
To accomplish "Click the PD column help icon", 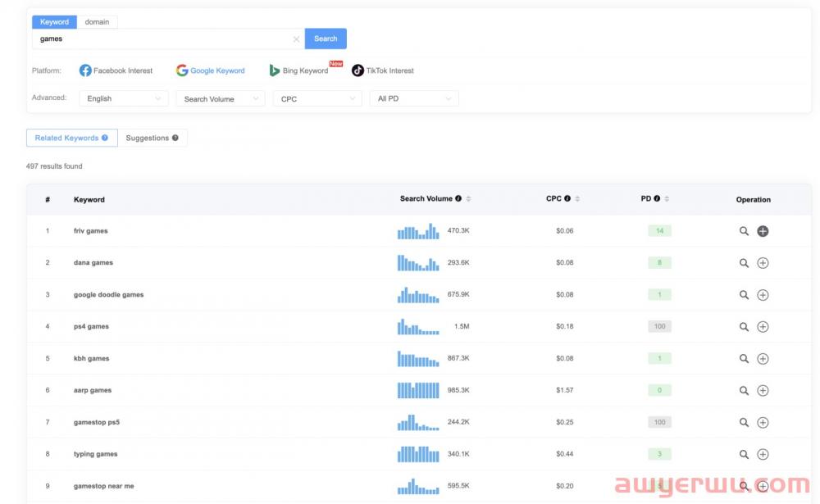I will (657, 198).
